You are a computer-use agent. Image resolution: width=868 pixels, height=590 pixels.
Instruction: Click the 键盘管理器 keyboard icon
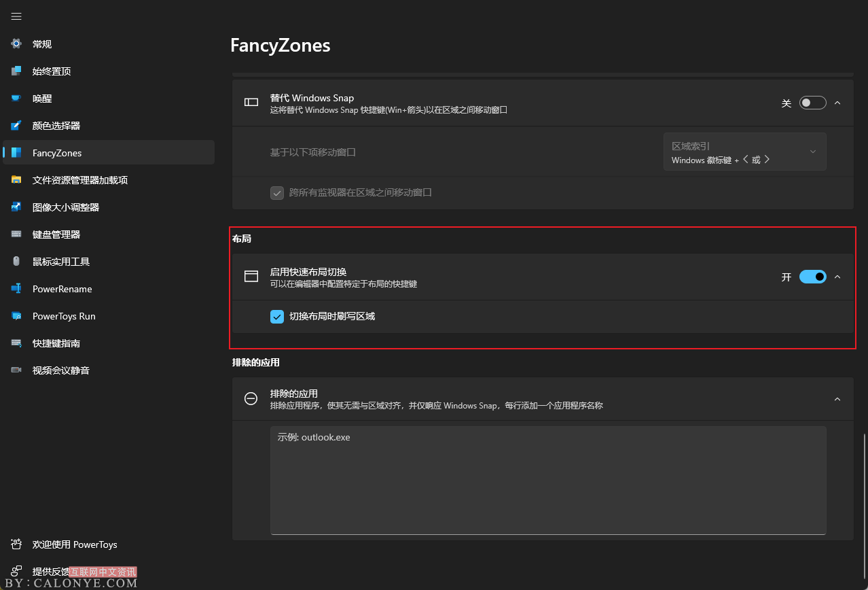[16, 234]
